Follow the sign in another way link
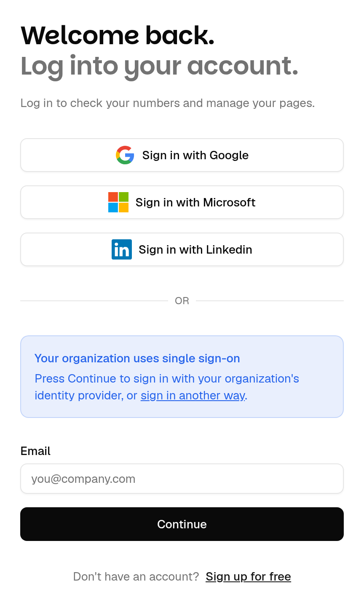 193,395
